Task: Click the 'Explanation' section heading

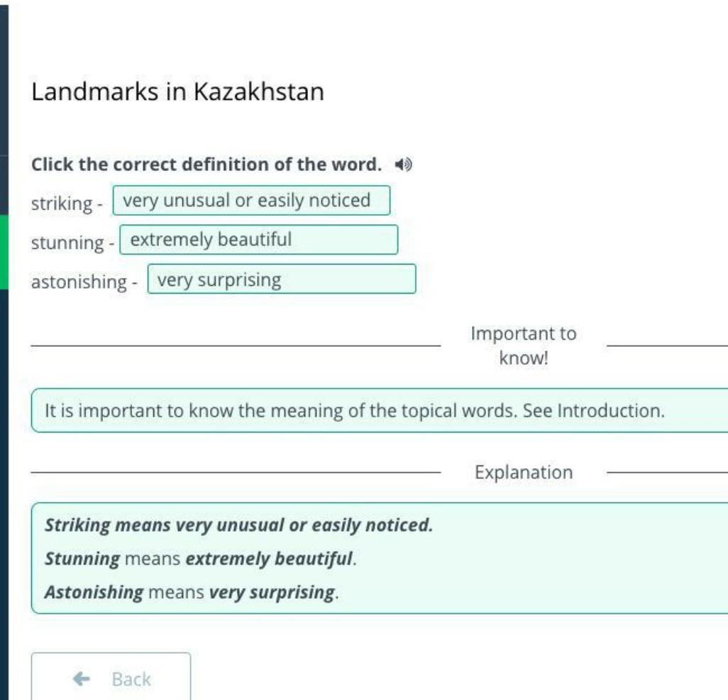Action: click(x=524, y=472)
